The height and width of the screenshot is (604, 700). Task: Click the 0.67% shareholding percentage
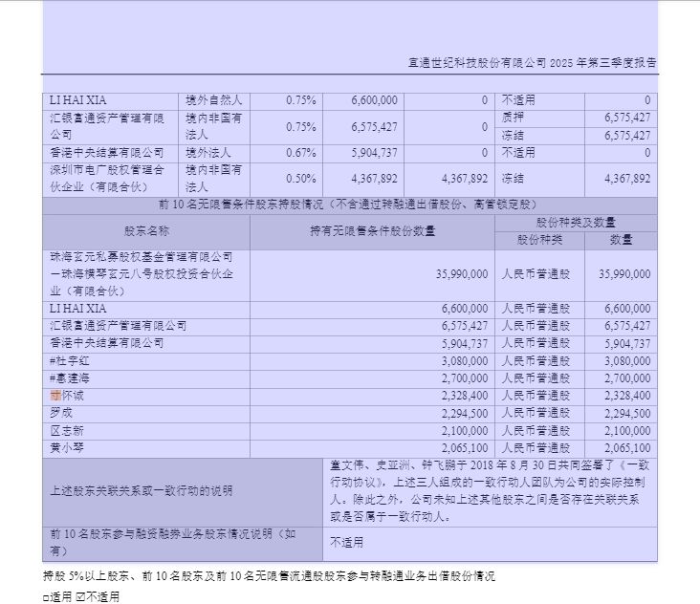300,153
